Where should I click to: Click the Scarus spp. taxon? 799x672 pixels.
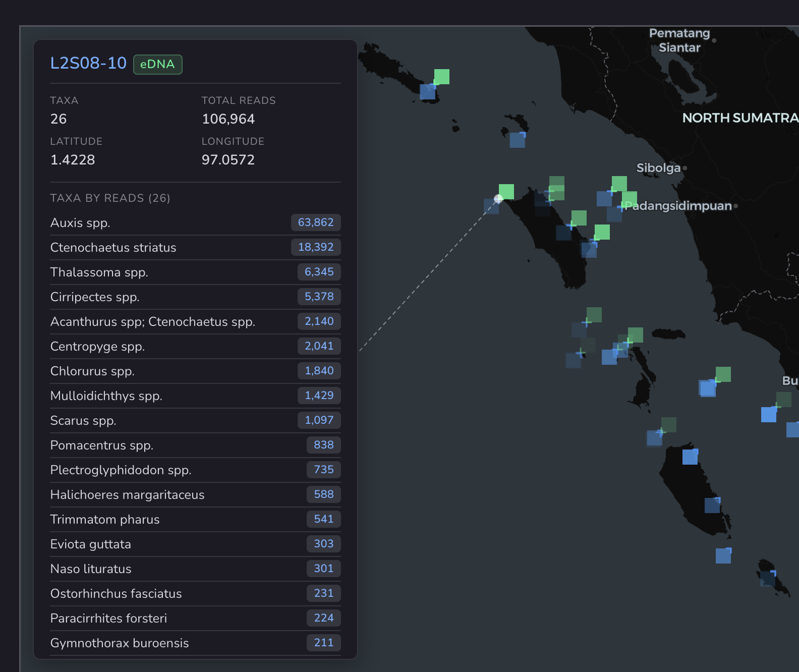(195, 420)
